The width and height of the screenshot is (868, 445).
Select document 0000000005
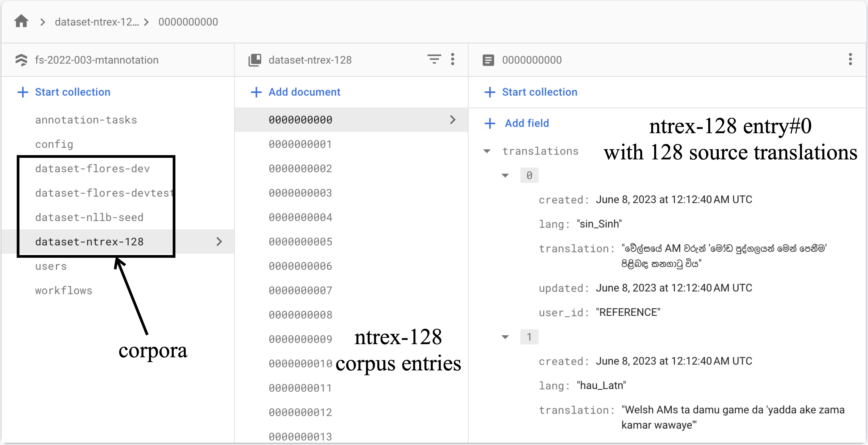pyautogui.click(x=300, y=242)
